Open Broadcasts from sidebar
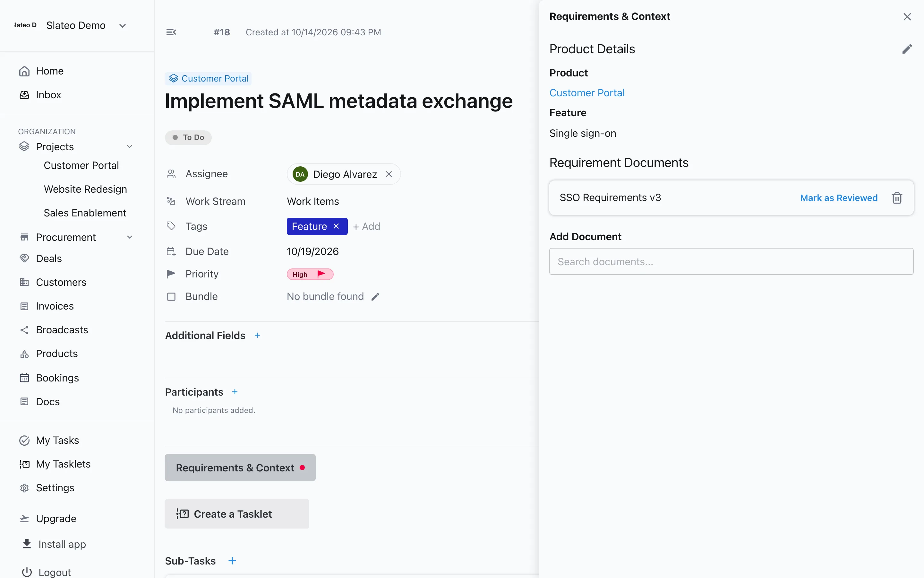This screenshot has height=578, width=924. 62,329
